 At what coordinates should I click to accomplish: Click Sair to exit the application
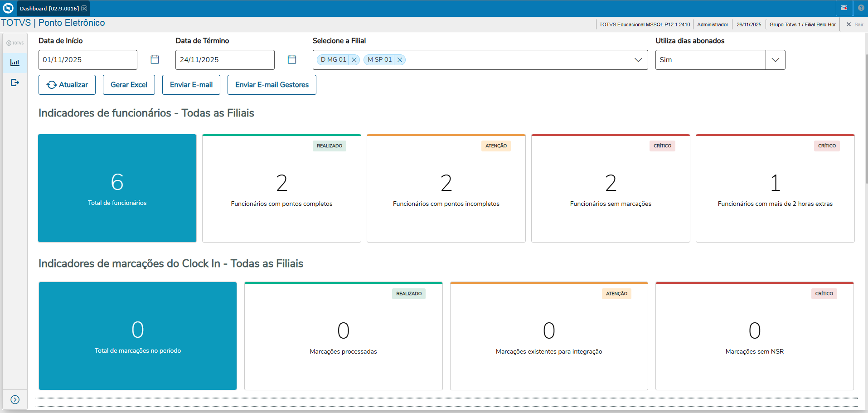coord(854,24)
